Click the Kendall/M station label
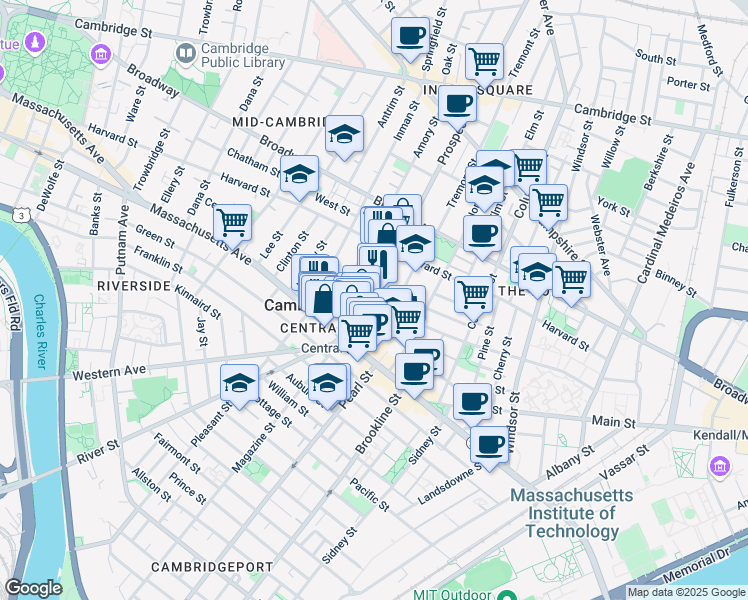748x600 pixels. pyautogui.click(x=720, y=435)
